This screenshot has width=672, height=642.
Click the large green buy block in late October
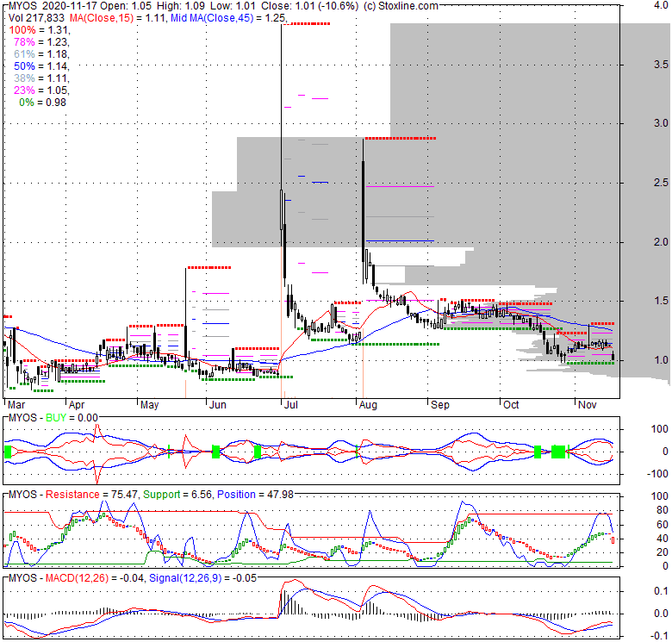pyautogui.click(x=558, y=452)
